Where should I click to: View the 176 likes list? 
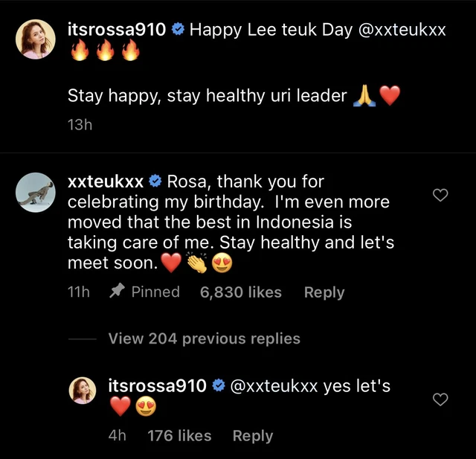(x=179, y=436)
